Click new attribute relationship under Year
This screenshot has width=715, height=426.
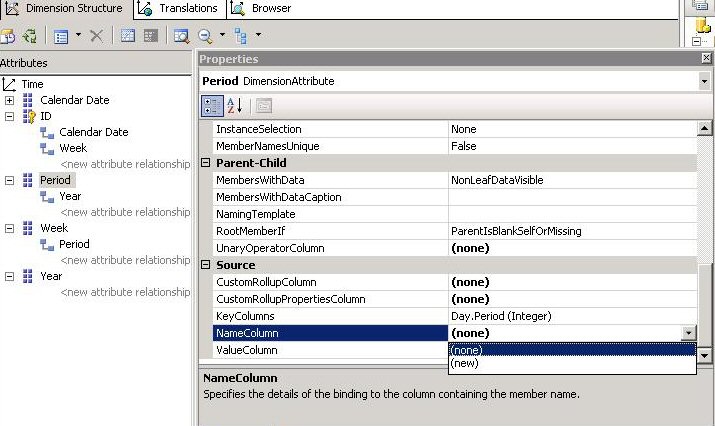[125, 292]
